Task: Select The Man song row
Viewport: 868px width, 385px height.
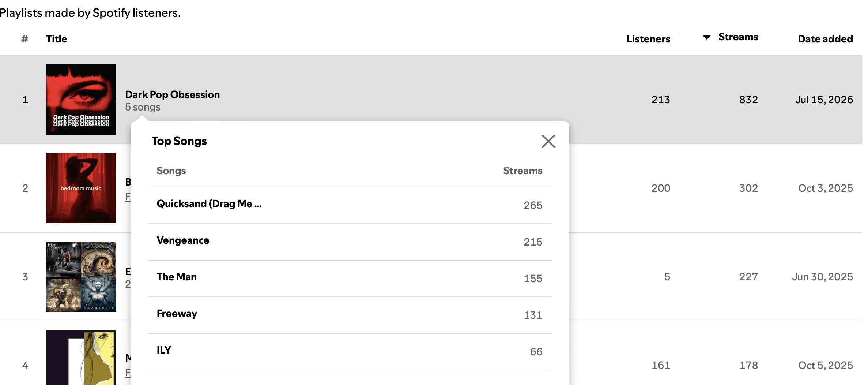Action: point(350,279)
